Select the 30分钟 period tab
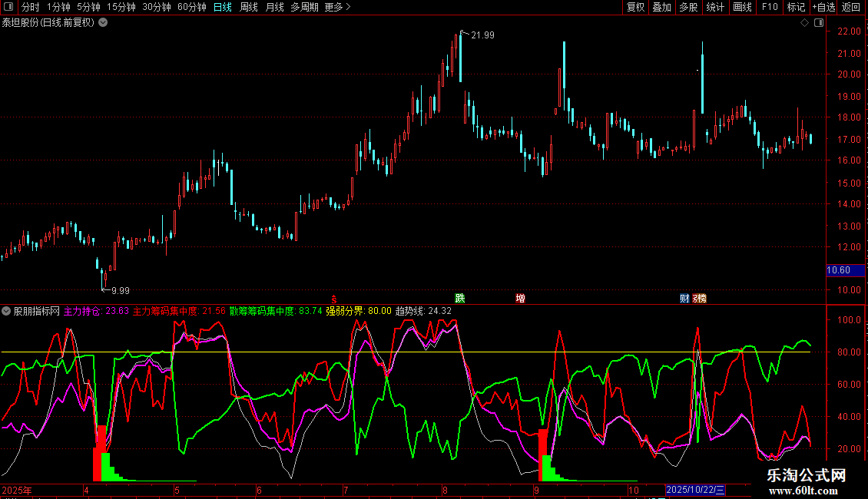 (157, 7)
